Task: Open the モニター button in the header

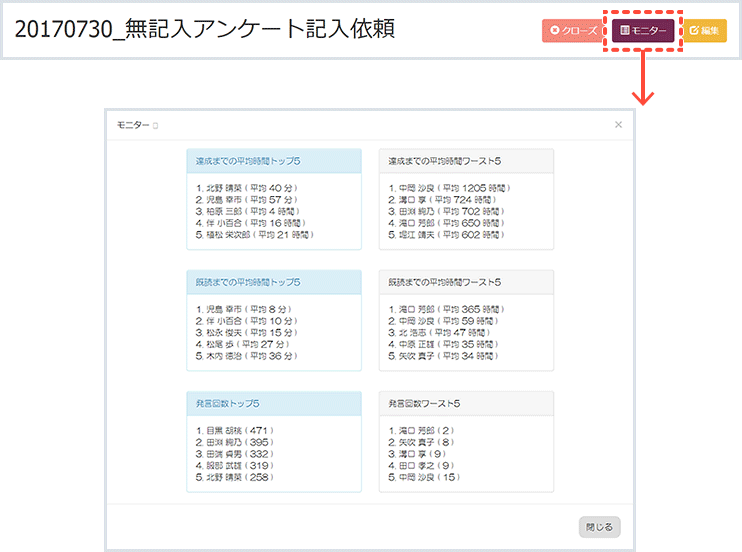Action: coord(643,30)
